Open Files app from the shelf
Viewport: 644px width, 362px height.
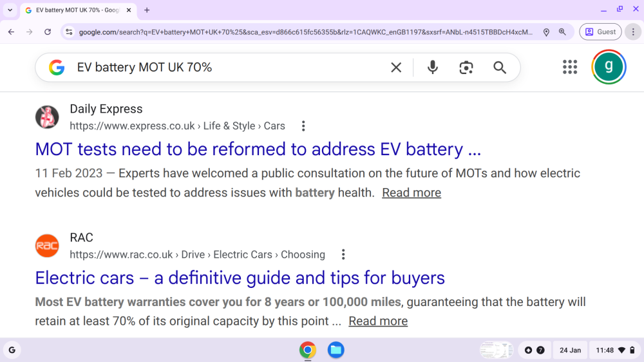pyautogui.click(x=336, y=350)
